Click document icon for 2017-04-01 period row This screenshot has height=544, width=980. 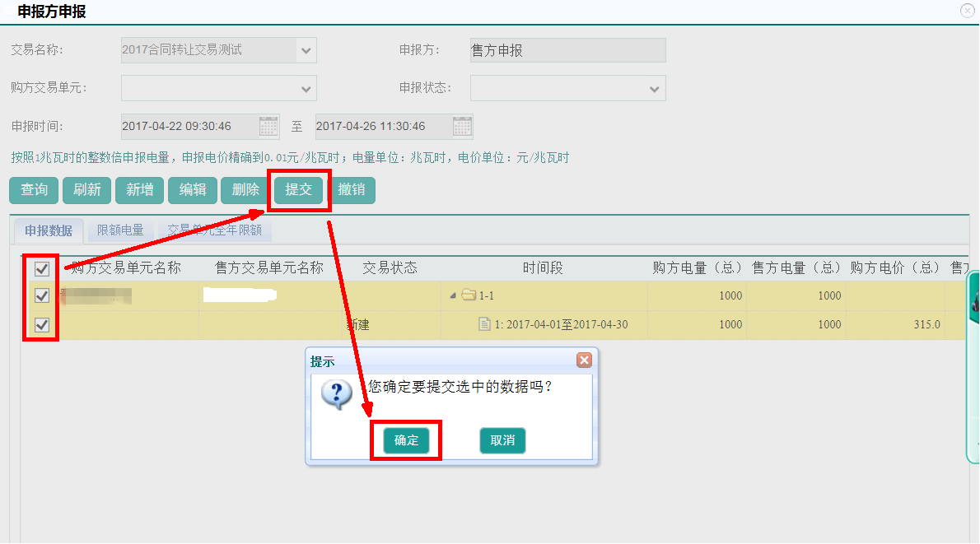(485, 324)
